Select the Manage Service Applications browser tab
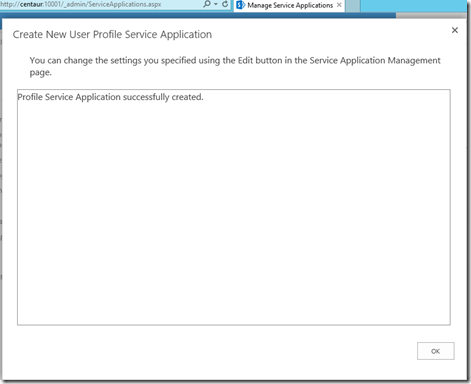 289,5
